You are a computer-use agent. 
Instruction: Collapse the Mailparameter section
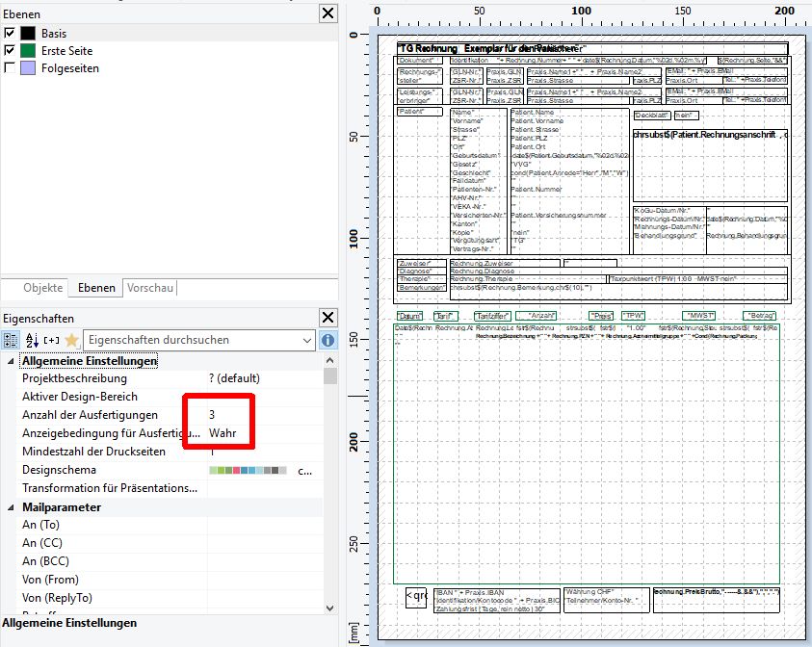(10, 506)
